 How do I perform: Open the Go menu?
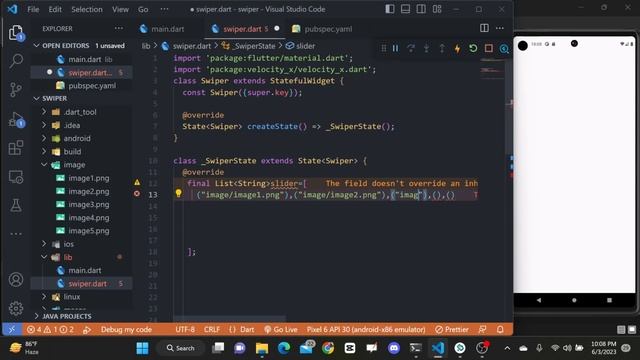(x=143, y=9)
